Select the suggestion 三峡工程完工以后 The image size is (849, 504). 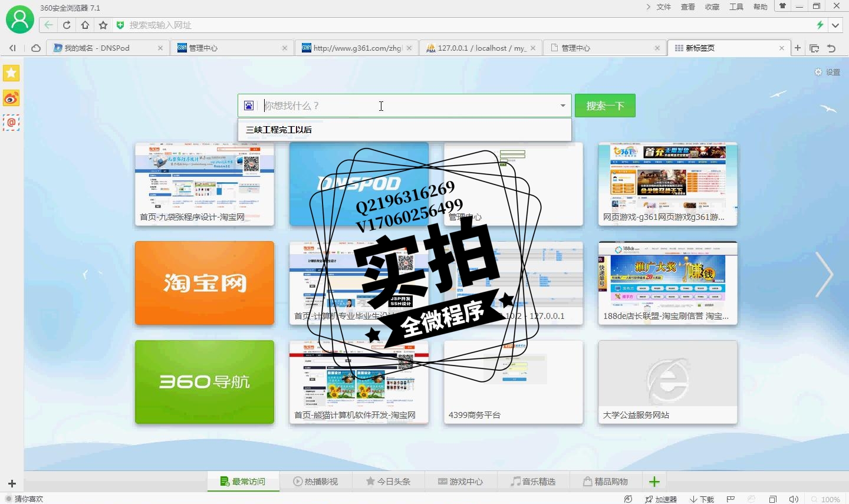pyautogui.click(x=404, y=130)
